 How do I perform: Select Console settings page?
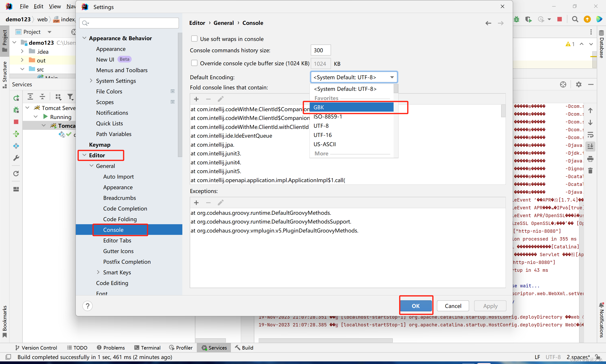[113, 230]
